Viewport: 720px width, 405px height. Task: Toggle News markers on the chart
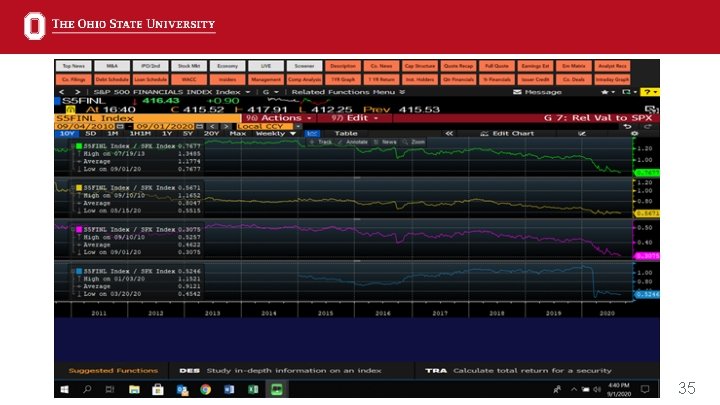click(385, 142)
